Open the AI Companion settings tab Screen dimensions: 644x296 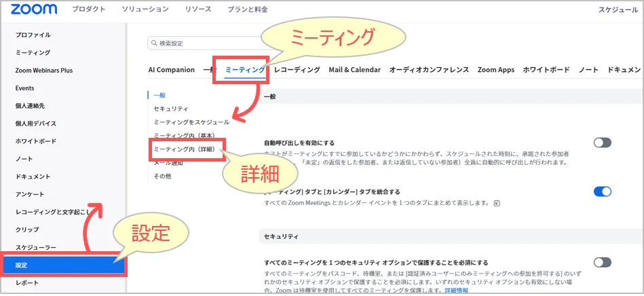tap(171, 70)
